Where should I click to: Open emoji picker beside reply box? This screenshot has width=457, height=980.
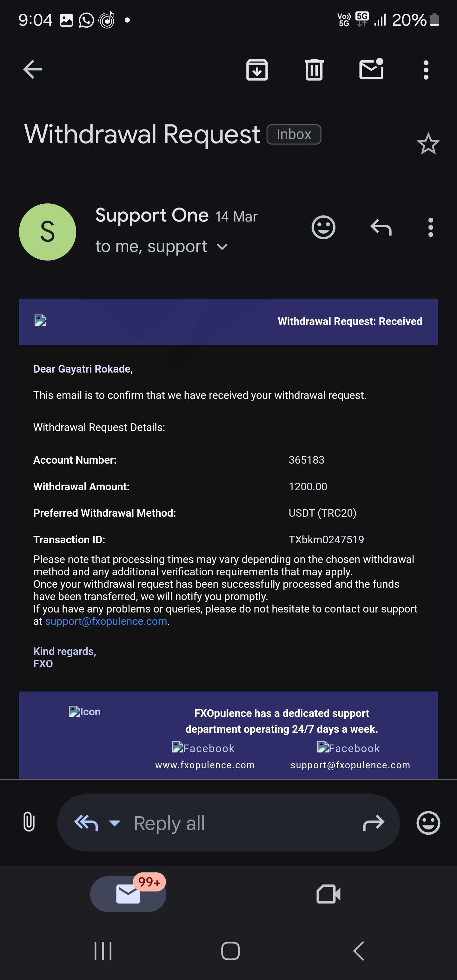pos(428,823)
